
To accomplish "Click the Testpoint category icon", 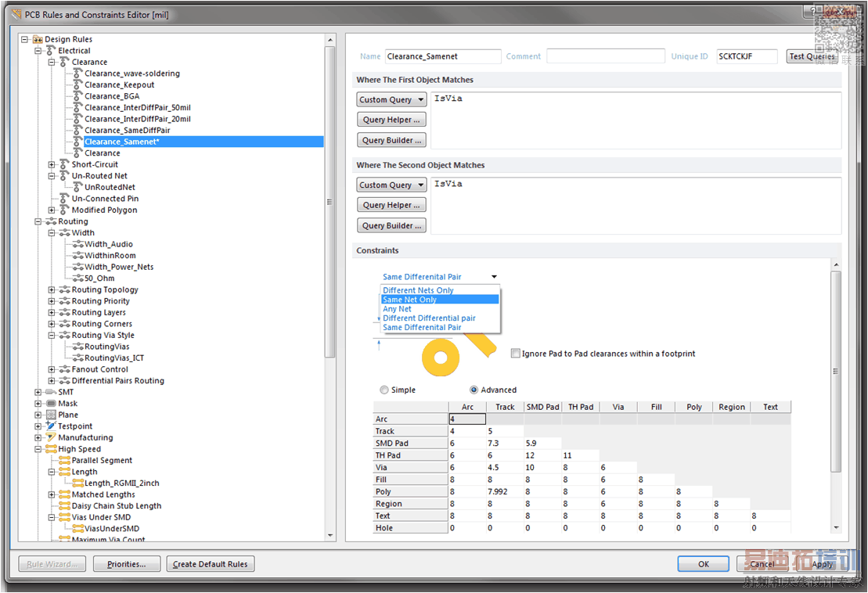I will [x=51, y=426].
